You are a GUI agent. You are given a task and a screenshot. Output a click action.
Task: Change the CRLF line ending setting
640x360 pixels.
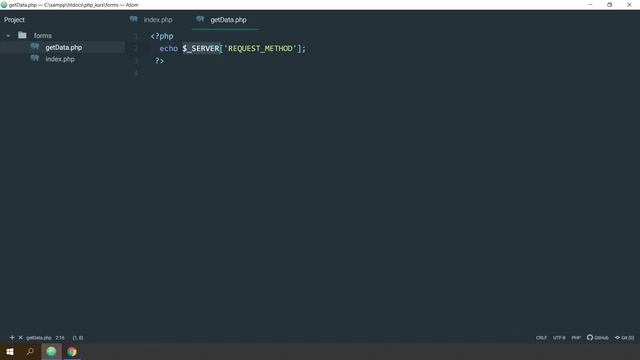(x=541, y=338)
